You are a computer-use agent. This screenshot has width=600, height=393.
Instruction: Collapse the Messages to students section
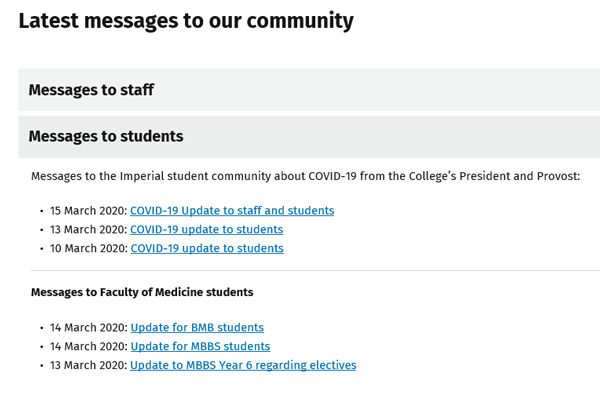point(309,137)
